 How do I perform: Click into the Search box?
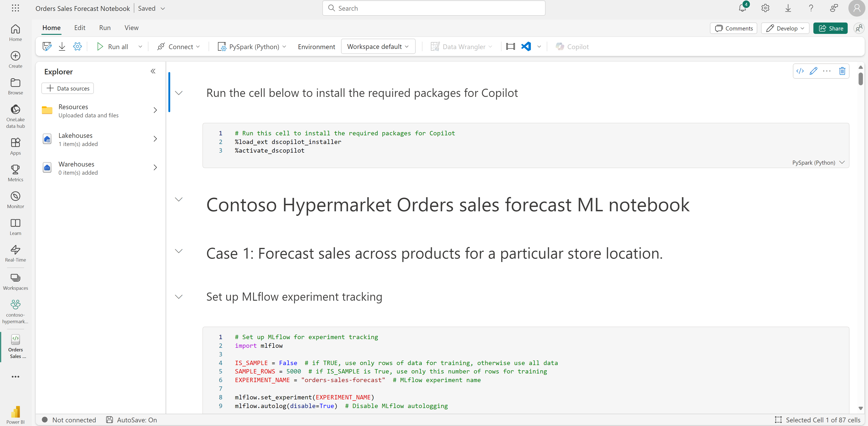[x=434, y=8]
